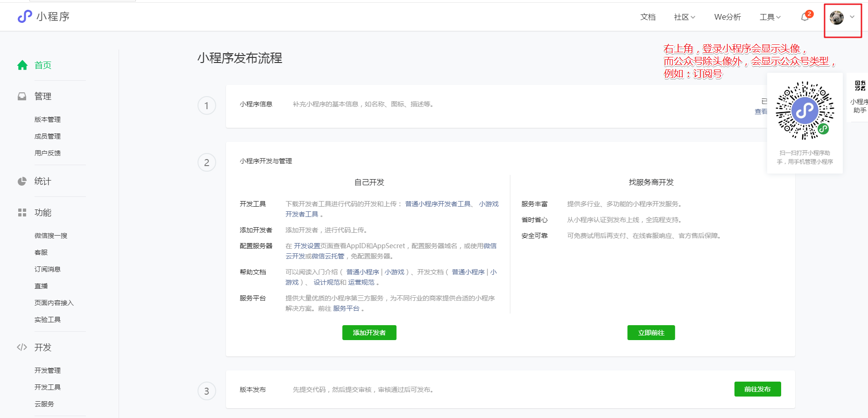This screenshot has height=418, width=868.
Task: Click the 自己开发 column heading
Action: click(369, 182)
